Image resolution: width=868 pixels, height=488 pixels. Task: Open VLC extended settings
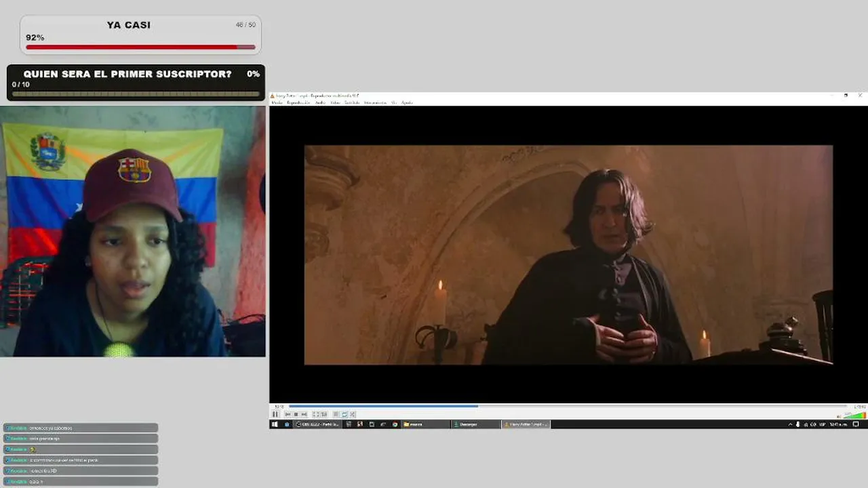pyautogui.click(x=323, y=414)
